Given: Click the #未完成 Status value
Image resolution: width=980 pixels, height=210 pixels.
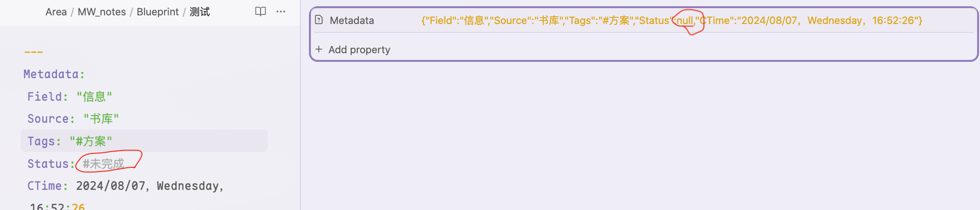Looking at the screenshot, I should (x=103, y=164).
